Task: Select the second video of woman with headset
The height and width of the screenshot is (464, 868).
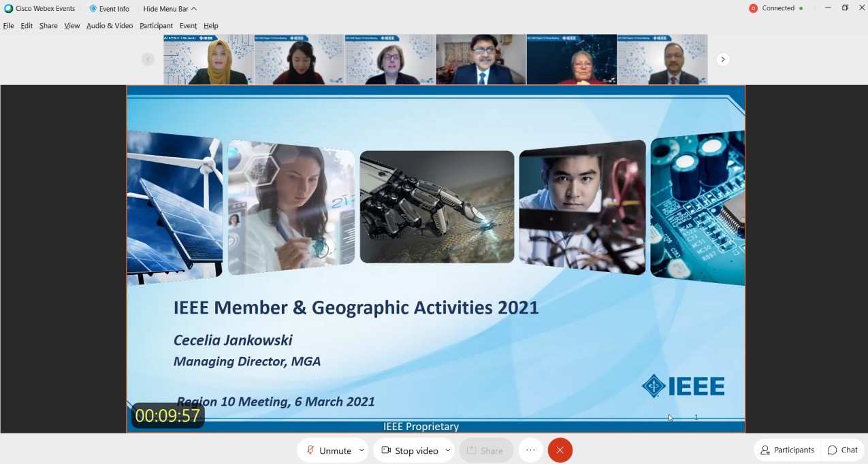Action: pos(300,59)
